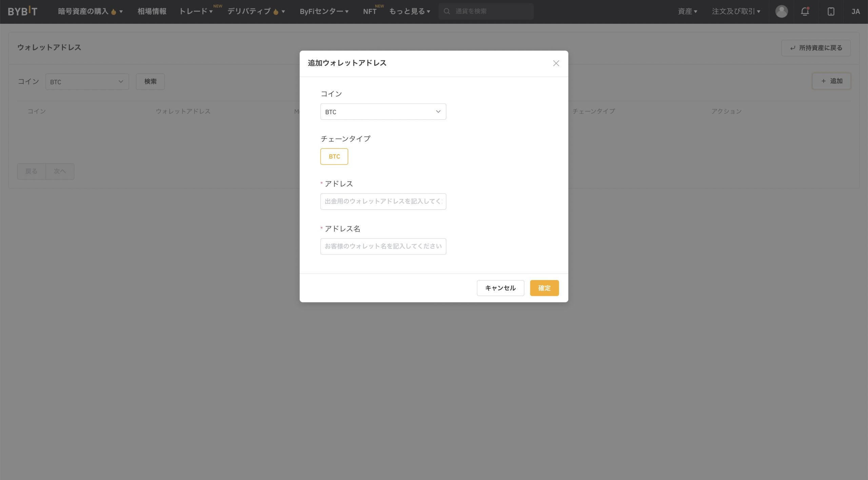Image resolution: width=868 pixels, height=480 pixels.
Task: Click the Bybit logo
Action: coord(22,12)
